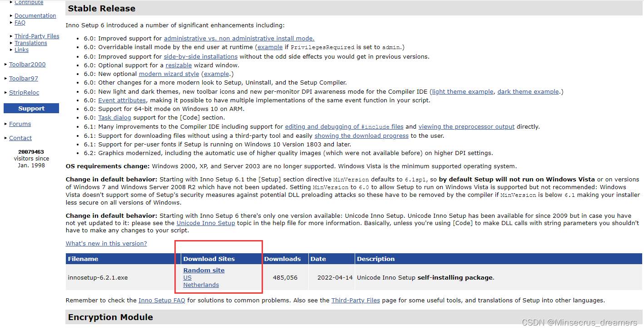Open the Third-Party Files link below table
The height and width of the screenshot is (331, 644).
point(356,300)
